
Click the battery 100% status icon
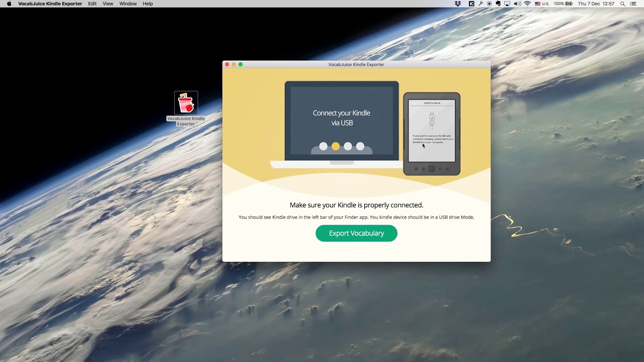coord(563,4)
